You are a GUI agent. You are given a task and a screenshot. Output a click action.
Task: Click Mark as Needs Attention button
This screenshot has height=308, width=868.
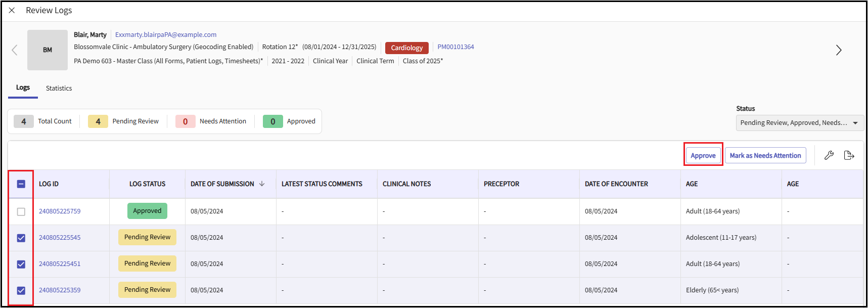765,155
